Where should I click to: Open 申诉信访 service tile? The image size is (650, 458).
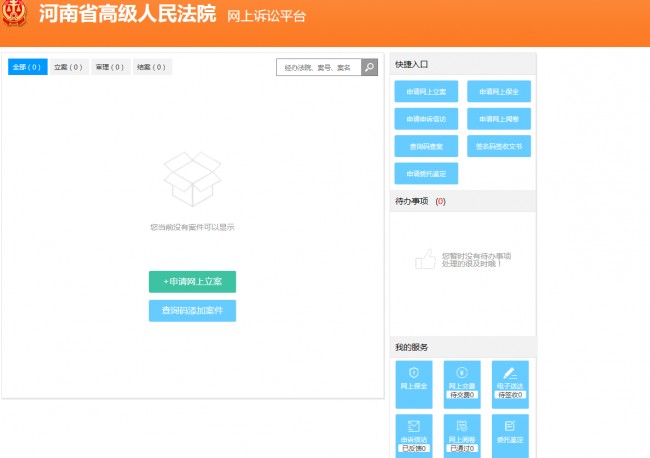414,436
